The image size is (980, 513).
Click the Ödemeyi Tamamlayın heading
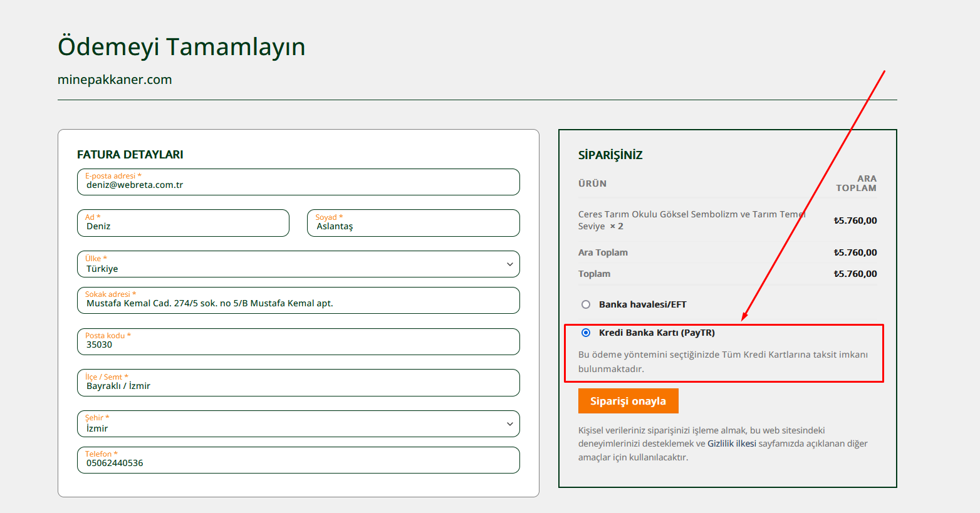point(182,47)
